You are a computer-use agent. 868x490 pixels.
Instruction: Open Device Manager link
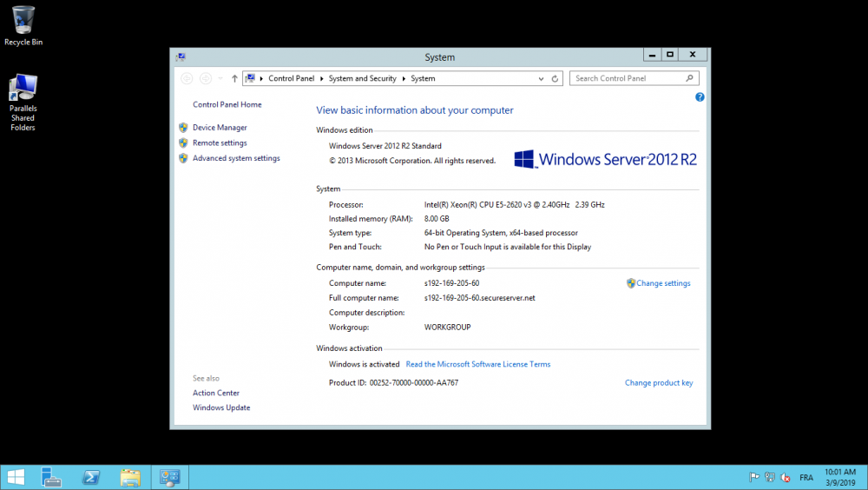coord(220,128)
